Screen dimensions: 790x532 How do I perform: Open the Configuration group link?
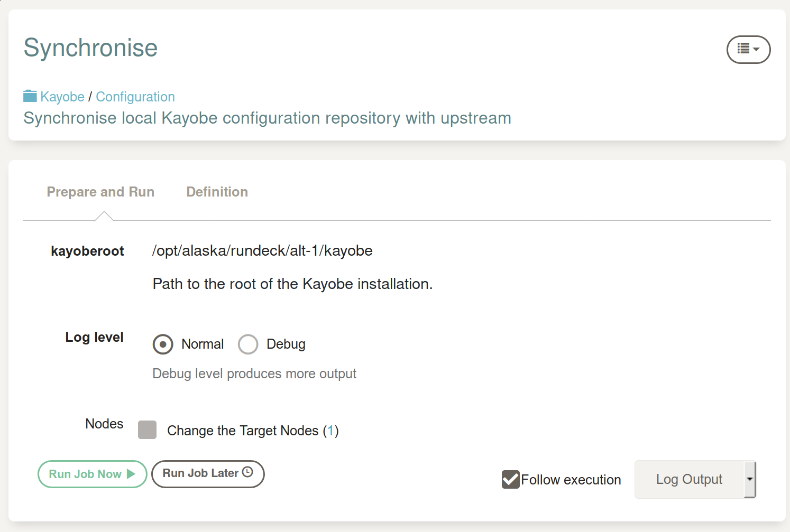coord(135,97)
